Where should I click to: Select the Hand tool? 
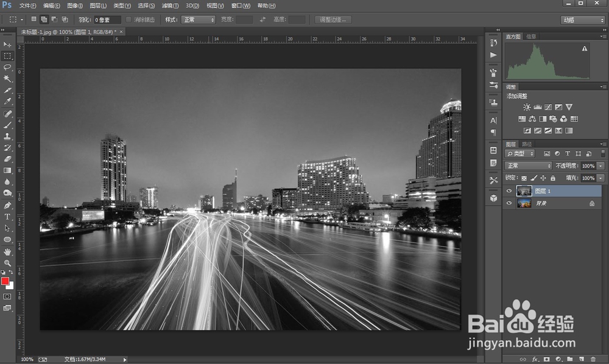[x=7, y=252]
